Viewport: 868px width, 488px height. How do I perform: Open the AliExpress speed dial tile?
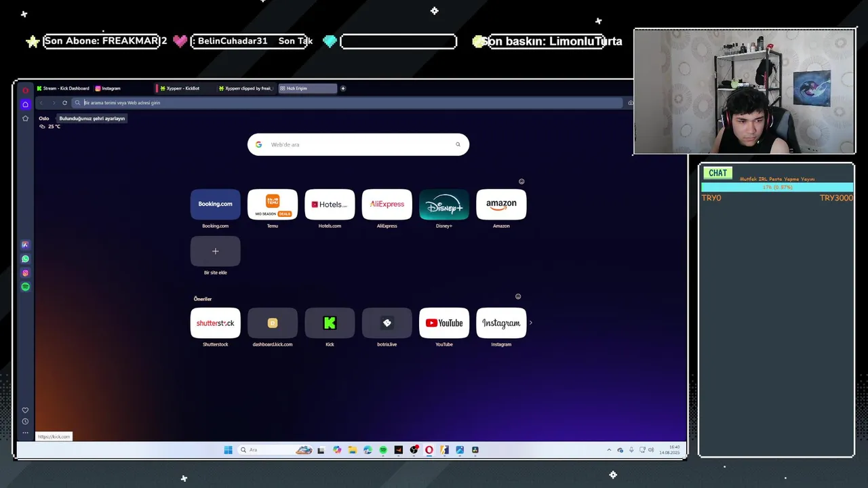387,204
